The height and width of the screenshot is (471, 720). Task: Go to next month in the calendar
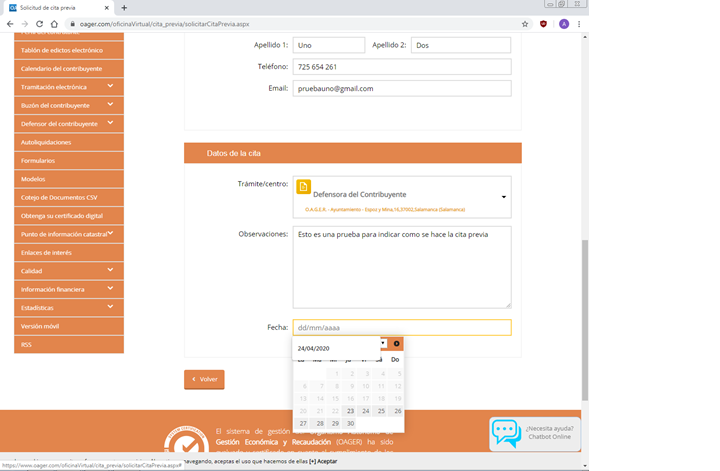click(x=397, y=343)
